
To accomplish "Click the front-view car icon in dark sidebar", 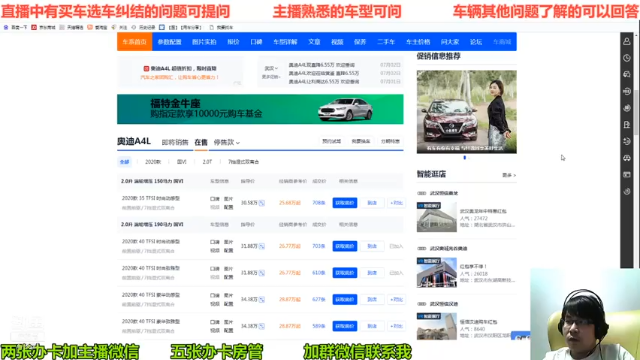I will pyautogui.click(x=627, y=158).
